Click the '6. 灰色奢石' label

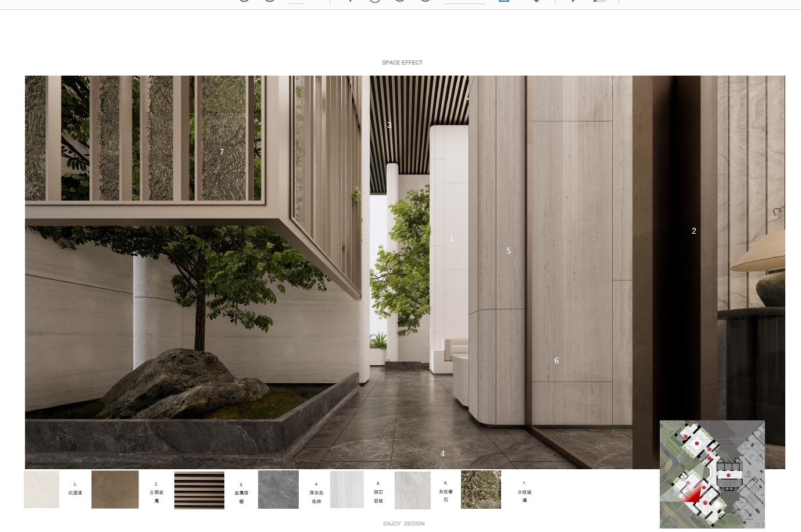(x=446, y=492)
